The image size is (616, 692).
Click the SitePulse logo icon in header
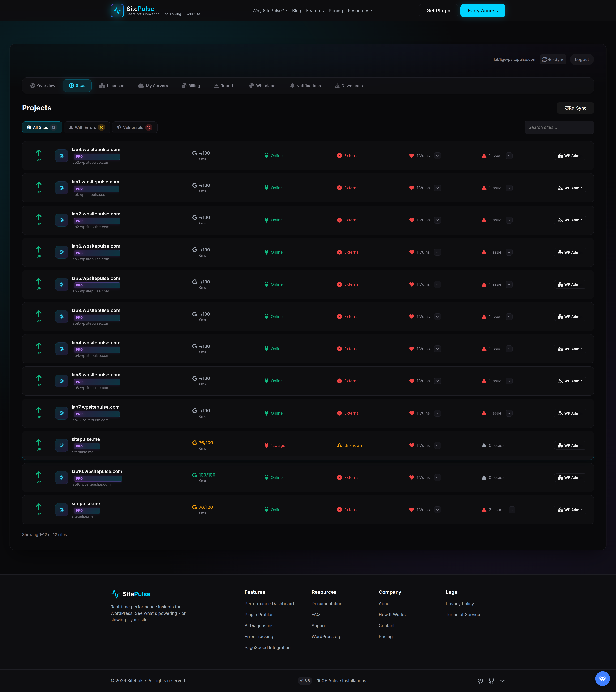117,10
